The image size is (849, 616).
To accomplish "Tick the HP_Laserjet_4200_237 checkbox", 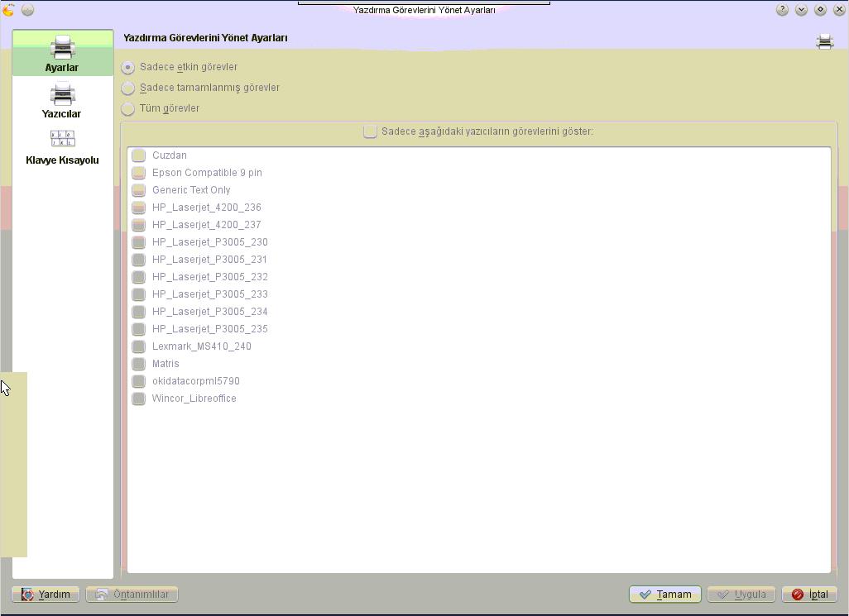I will point(139,224).
